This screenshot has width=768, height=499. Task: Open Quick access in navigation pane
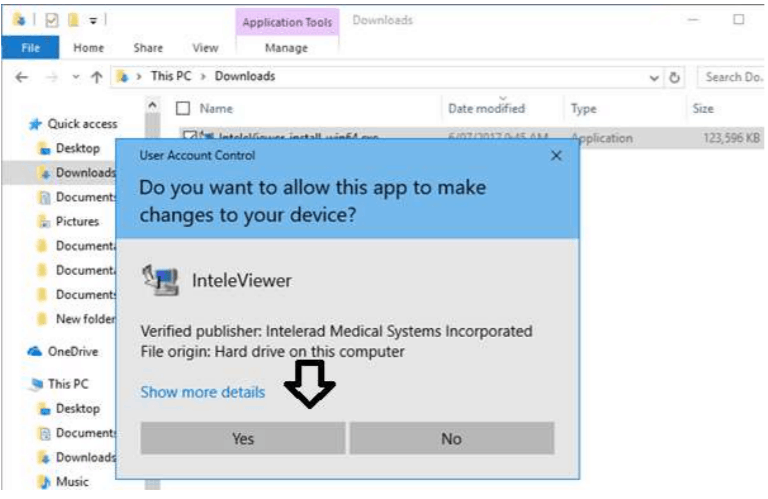click(82, 124)
